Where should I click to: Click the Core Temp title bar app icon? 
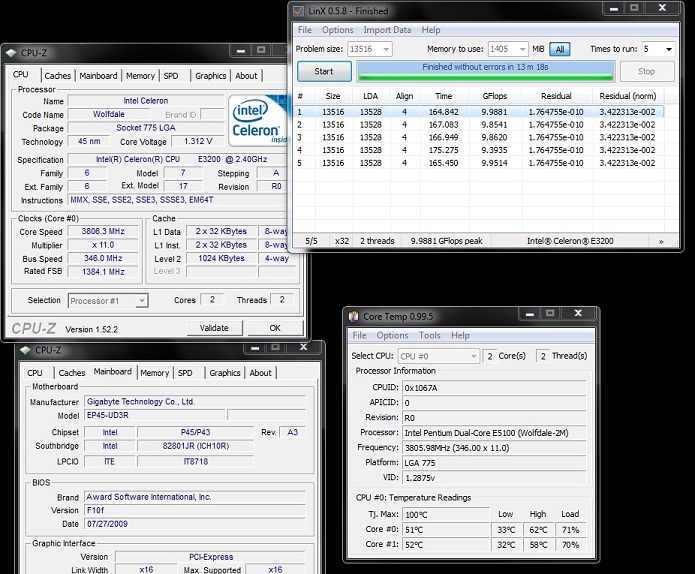click(x=354, y=316)
